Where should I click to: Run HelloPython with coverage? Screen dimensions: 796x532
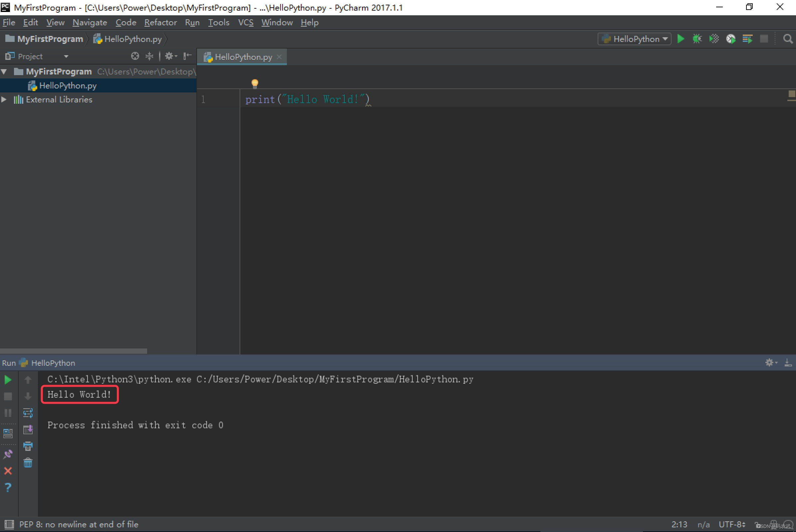point(714,39)
